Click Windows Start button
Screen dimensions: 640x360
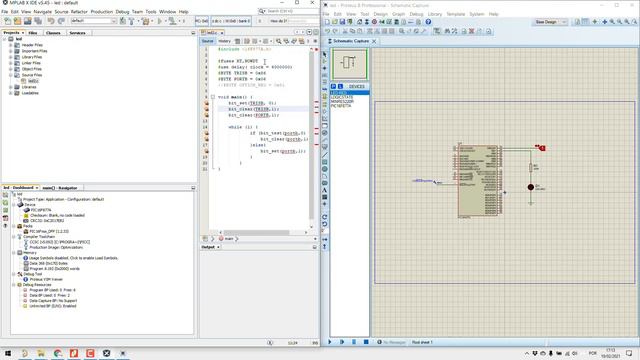pos(8,353)
